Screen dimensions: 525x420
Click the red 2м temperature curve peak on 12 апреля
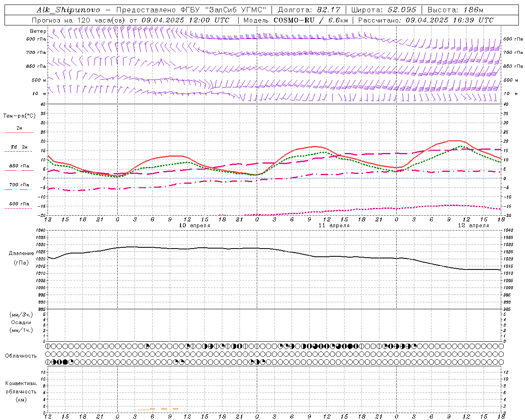click(x=455, y=141)
